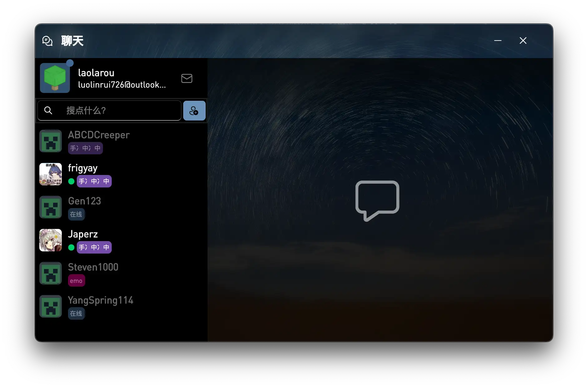Click frigyay's purple 手)中)中 tag
The height and width of the screenshot is (388, 588).
pos(94,181)
